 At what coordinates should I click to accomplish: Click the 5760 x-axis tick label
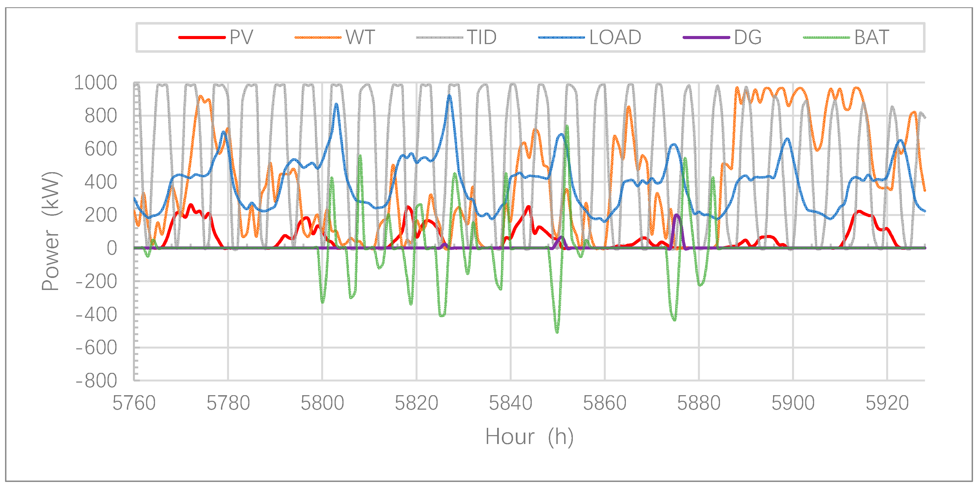134,403
